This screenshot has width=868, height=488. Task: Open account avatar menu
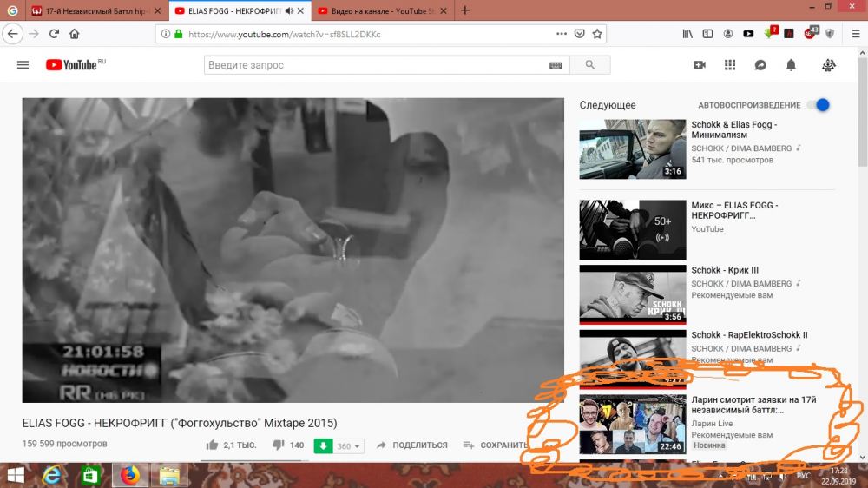[828, 65]
